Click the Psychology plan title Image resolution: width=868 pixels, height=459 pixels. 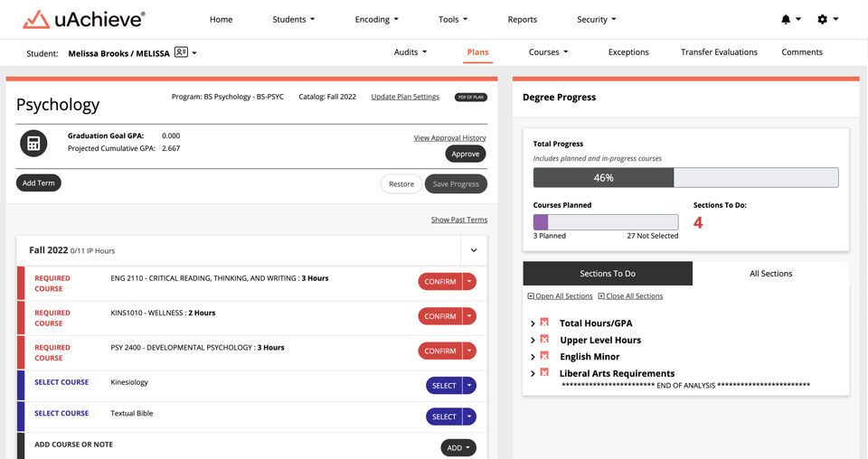58,105
